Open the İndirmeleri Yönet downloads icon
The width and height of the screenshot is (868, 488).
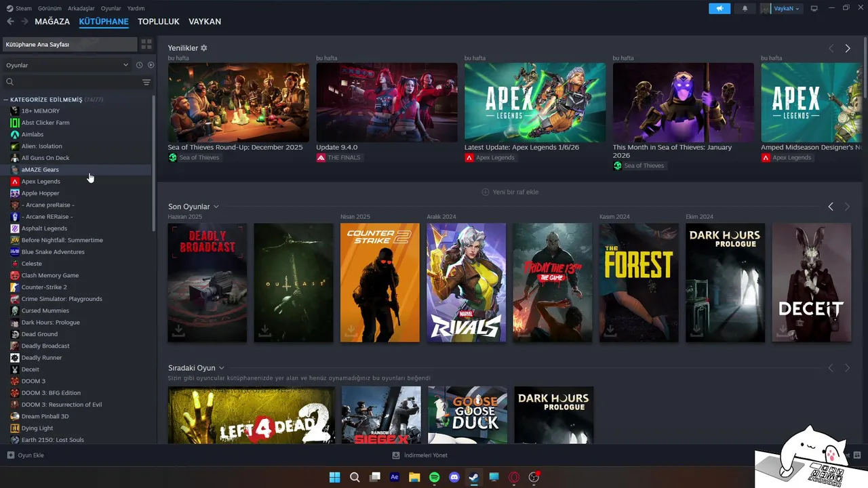point(396,455)
